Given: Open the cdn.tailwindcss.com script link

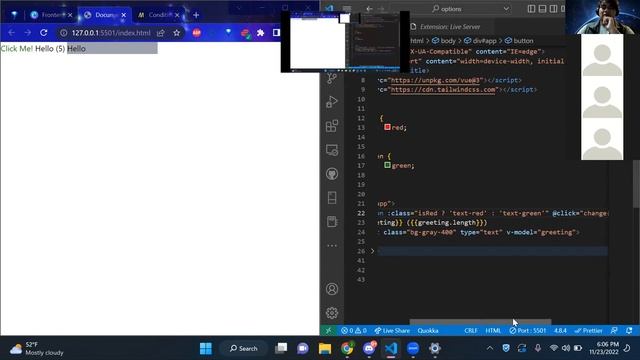Looking at the screenshot, I should click(x=443, y=90).
